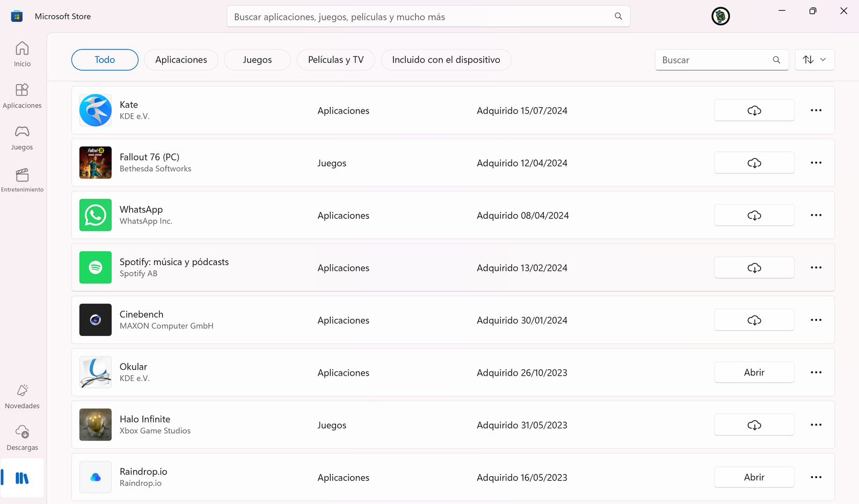
Task: Click Abrir for Okular
Action: [x=754, y=372]
